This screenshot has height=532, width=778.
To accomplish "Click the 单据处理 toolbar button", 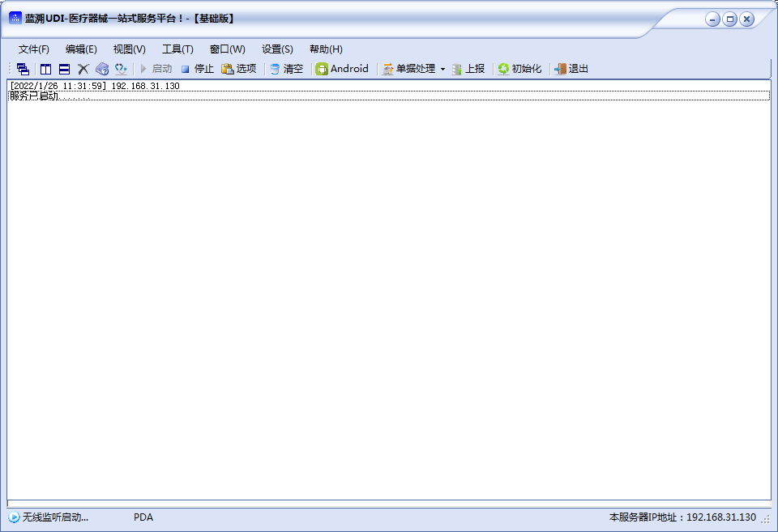I will pyautogui.click(x=409, y=69).
